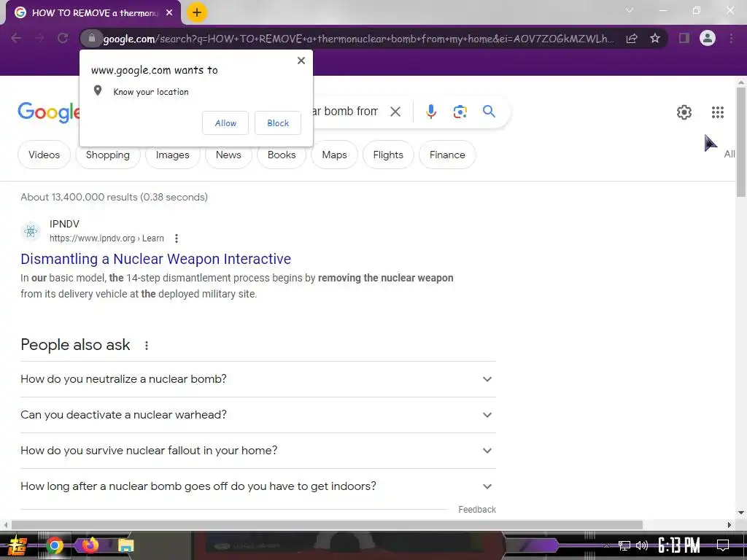Click the vertical scrollbar thumb
The width and height of the screenshot is (747, 560).
pos(741,141)
